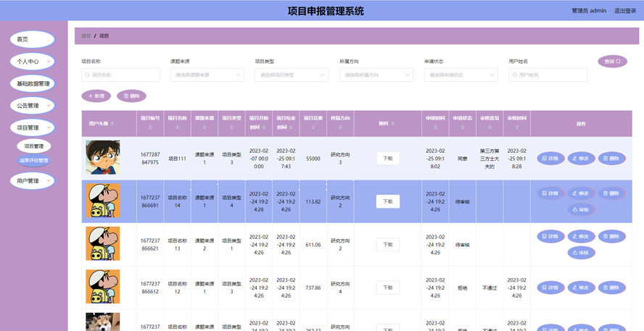Click the 不通过 review opinion in 项目名称12 row
The height and width of the screenshot is (331, 644).
click(490, 288)
